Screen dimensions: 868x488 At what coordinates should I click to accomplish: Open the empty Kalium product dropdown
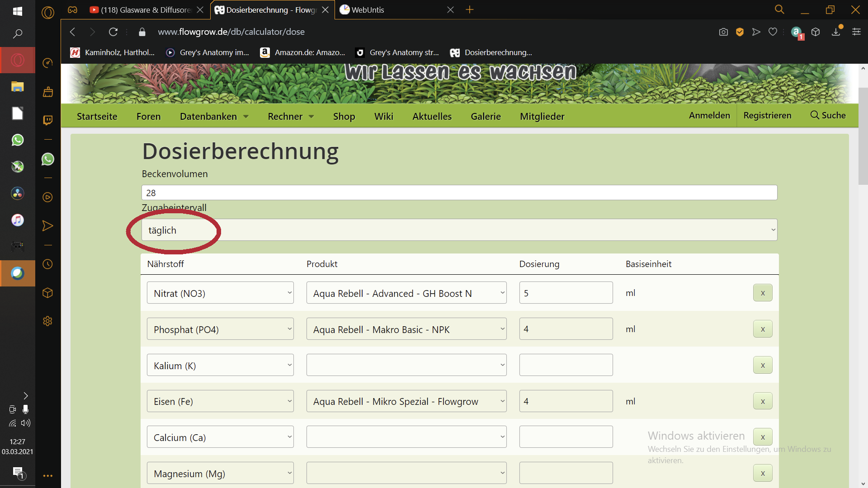coord(406,365)
